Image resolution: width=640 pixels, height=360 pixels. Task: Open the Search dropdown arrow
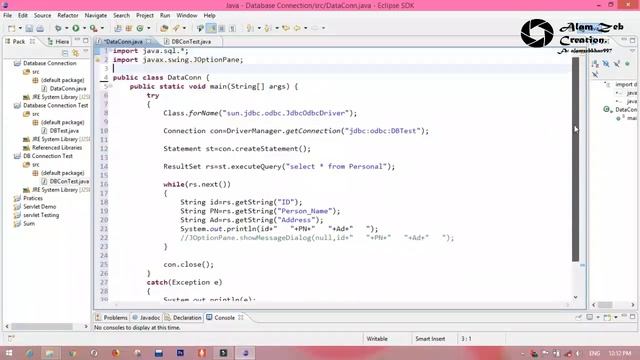(x=184, y=28)
